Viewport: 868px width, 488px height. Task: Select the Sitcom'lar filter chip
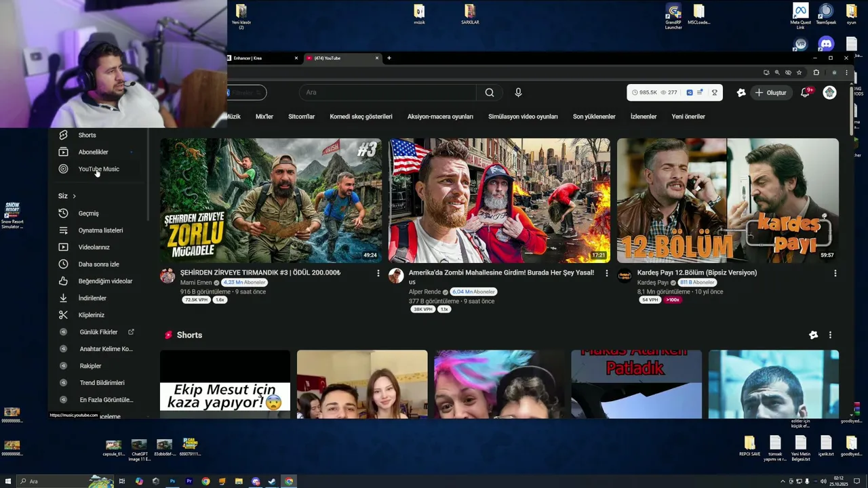tap(302, 117)
